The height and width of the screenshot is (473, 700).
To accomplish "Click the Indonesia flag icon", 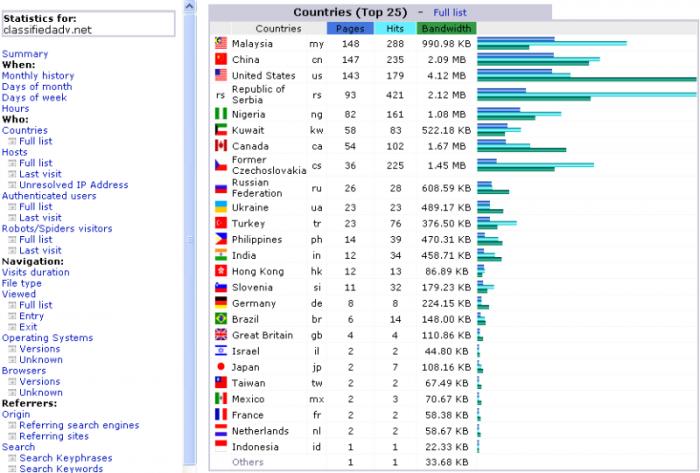I will click(x=221, y=446).
